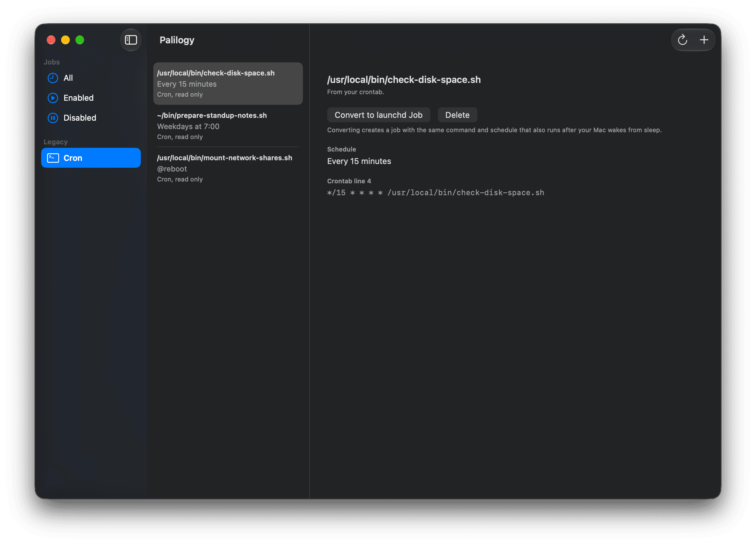Click the terminal icon beside Cron

pos(53,158)
